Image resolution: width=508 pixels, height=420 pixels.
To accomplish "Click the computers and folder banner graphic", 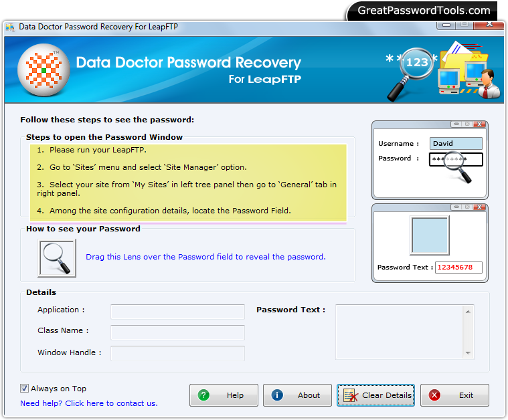I will point(469,70).
